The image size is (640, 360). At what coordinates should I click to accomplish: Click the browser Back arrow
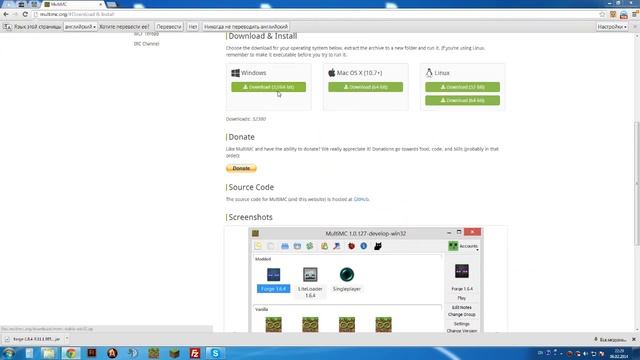(6, 14)
